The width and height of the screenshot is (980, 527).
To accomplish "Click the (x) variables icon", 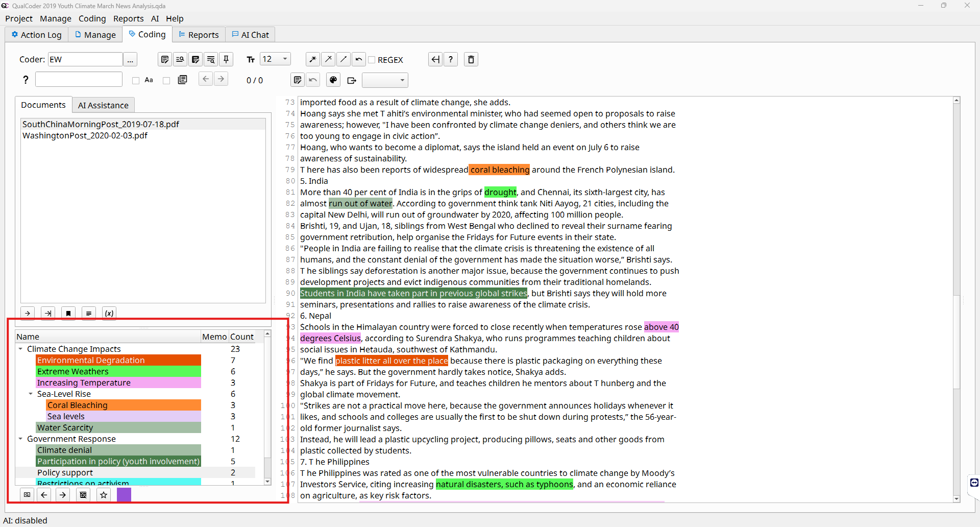I will click(109, 314).
